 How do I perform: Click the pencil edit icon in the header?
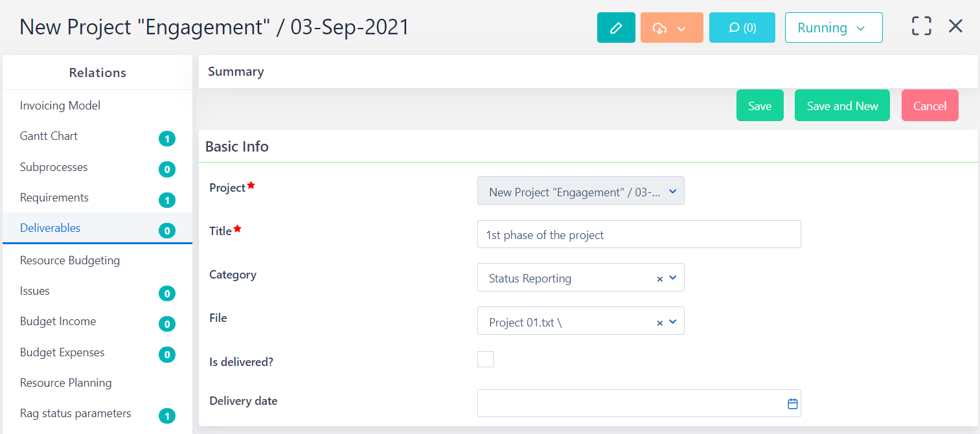pos(615,27)
